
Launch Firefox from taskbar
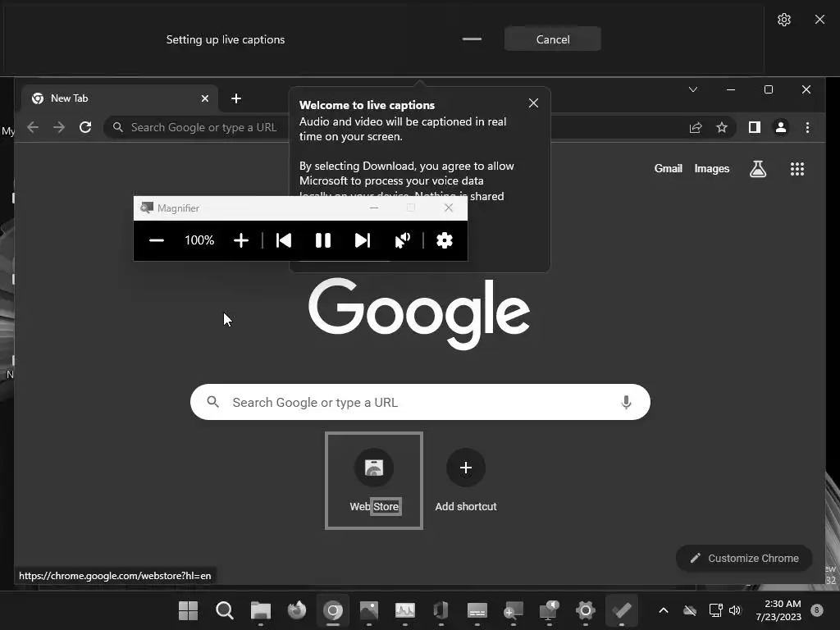297,610
